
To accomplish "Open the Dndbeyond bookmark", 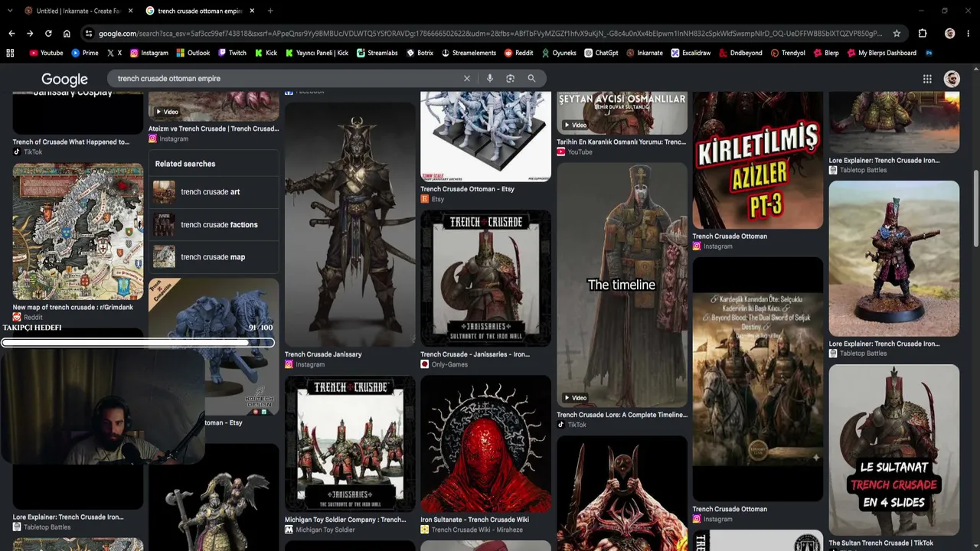I will point(741,53).
